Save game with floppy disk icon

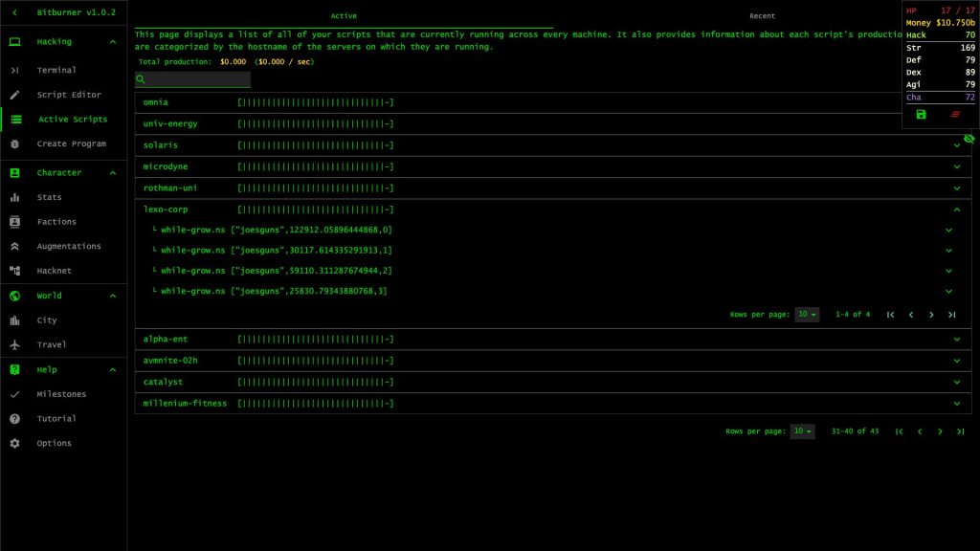click(x=922, y=115)
